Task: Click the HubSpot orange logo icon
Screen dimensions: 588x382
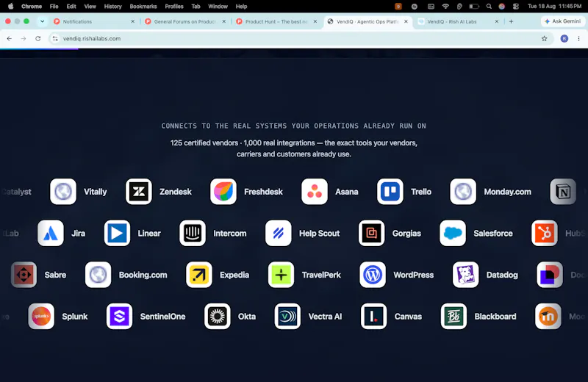Action: [545, 233]
